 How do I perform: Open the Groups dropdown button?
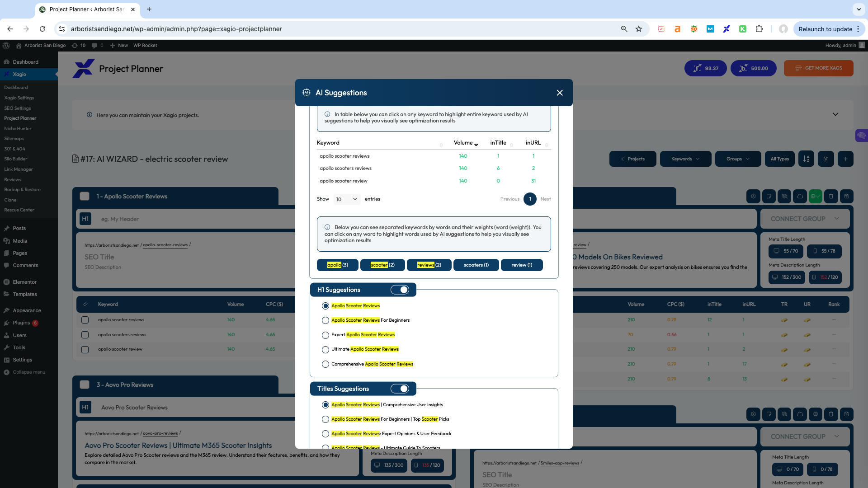pos(738,159)
